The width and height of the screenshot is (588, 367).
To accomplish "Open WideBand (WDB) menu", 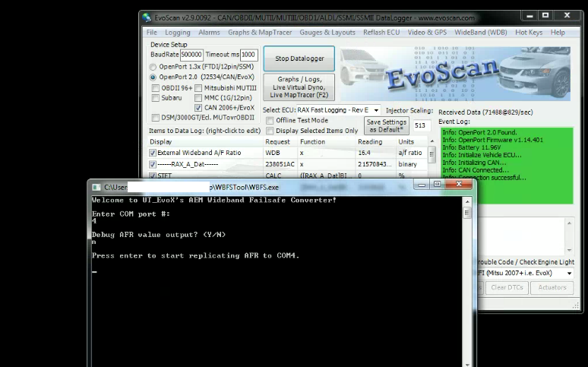I will [481, 32].
